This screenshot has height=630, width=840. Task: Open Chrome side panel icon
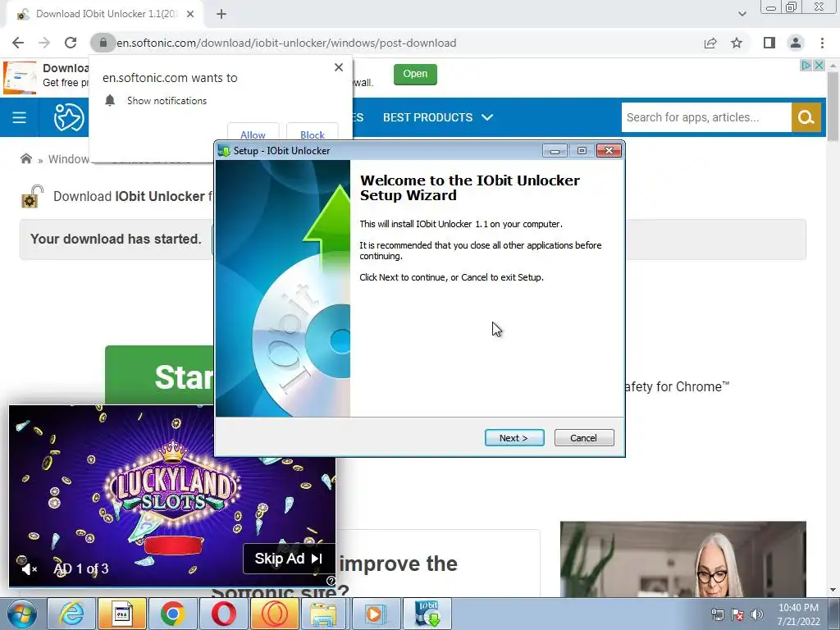[x=769, y=43]
